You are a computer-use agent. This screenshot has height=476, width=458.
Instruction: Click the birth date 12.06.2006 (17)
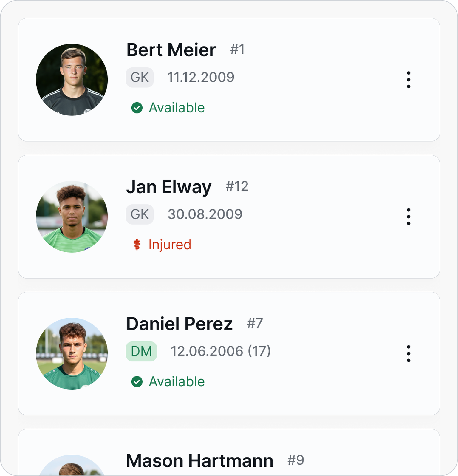pos(221,351)
